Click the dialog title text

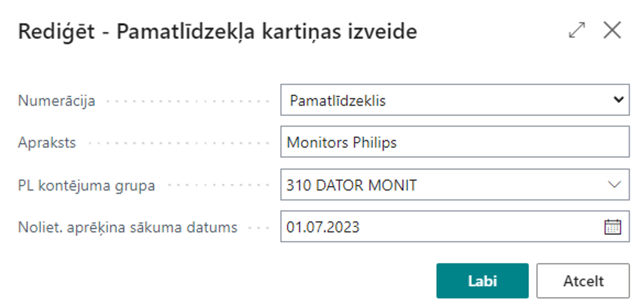coord(217,32)
